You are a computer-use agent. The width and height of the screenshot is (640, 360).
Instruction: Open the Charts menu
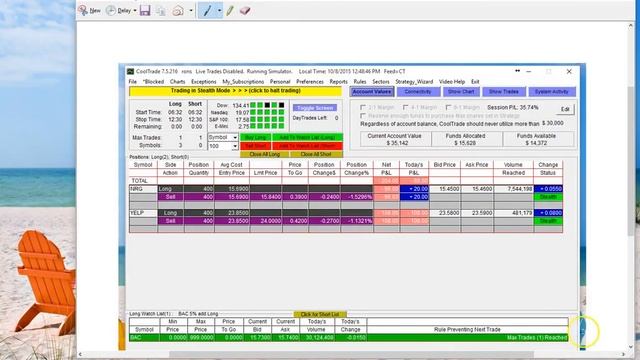pos(178,82)
